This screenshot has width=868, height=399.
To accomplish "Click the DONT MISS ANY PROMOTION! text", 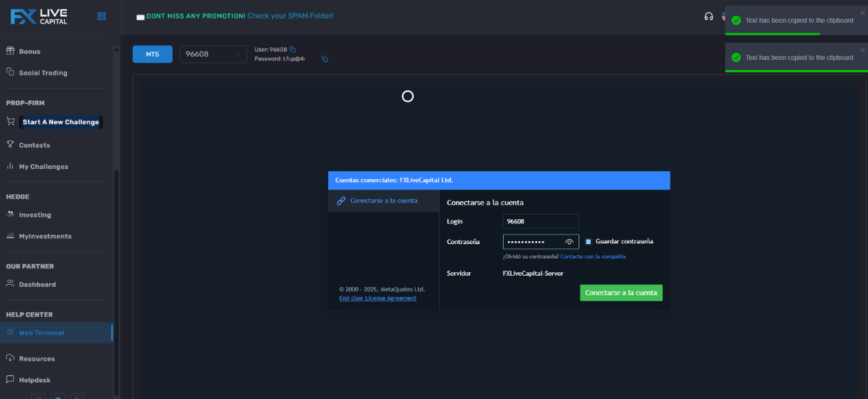I will click(195, 16).
